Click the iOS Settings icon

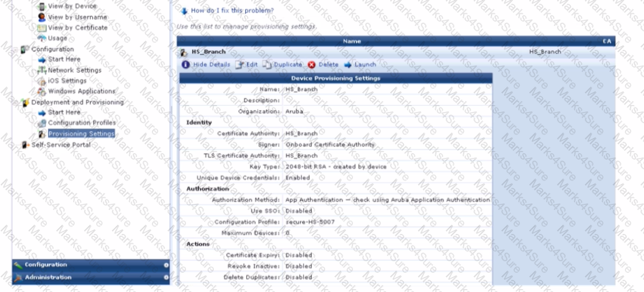pyautogui.click(x=42, y=81)
